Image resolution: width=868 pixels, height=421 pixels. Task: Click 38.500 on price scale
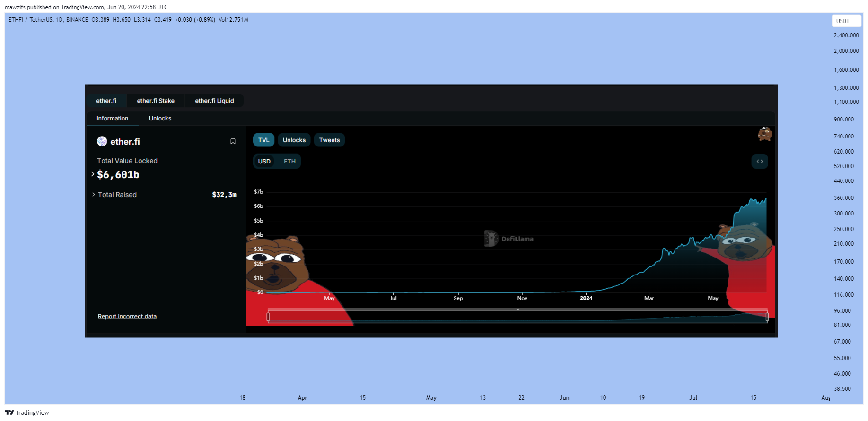point(842,389)
